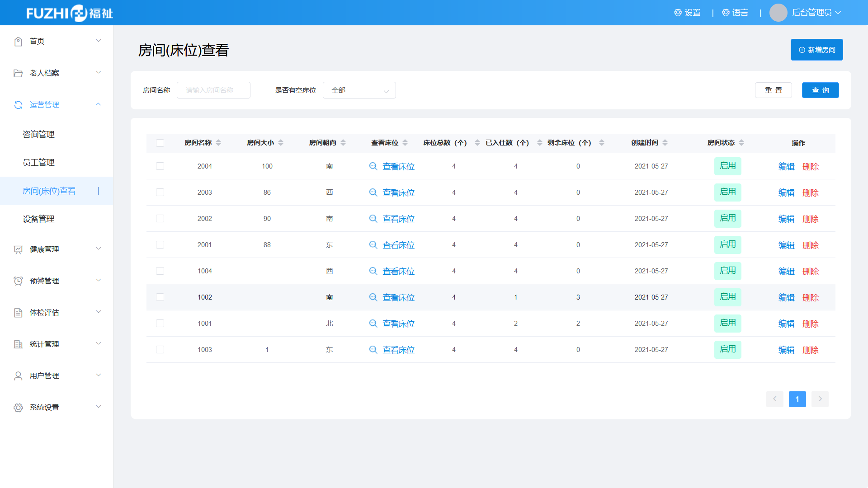Click magnifier icon in room 2002 row
Viewport: 868px width, 488px height.
tap(373, 219)
